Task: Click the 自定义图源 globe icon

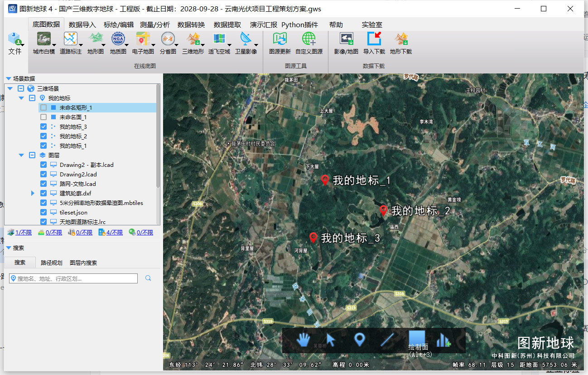Action: pos(309,39)
